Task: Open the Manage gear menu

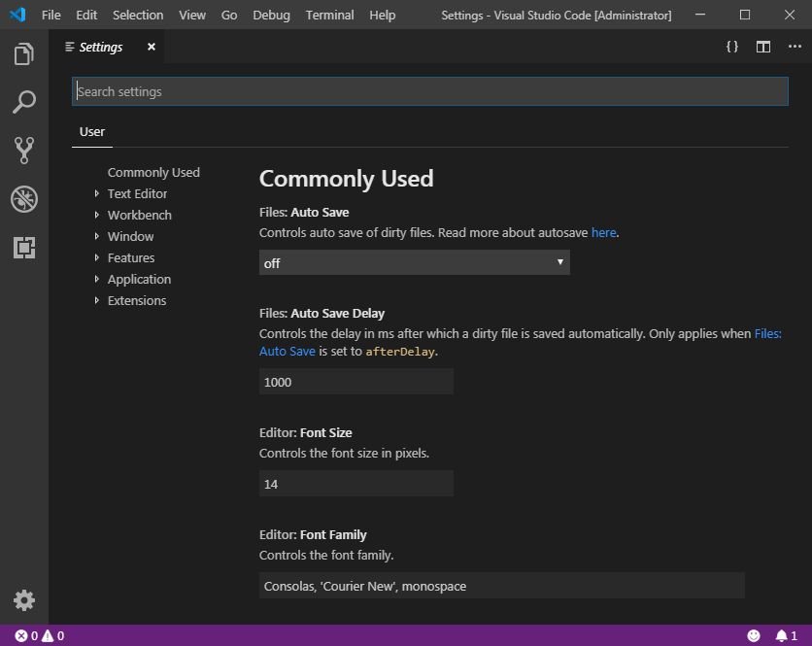Action: 24,600
